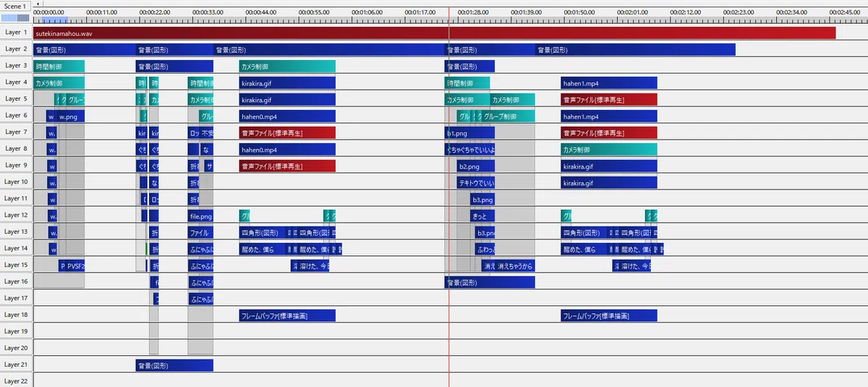Select the 時間制御 clip at start of Layer 3

click(59, 67)
